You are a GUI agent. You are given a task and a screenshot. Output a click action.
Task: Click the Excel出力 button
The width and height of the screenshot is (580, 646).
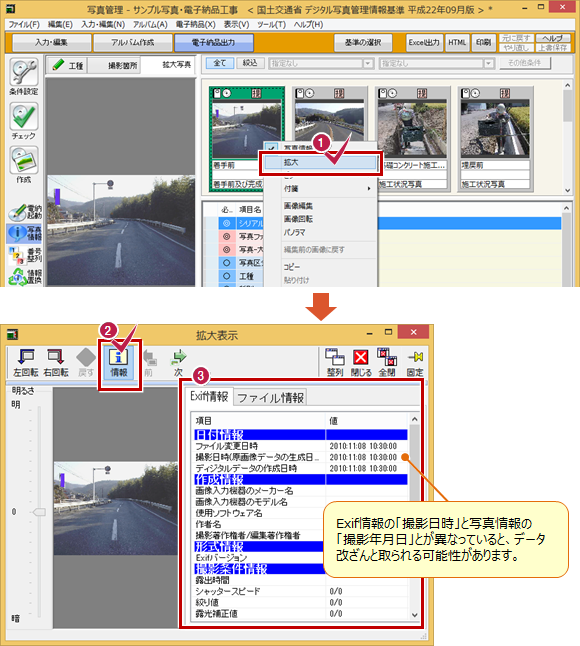[x=424, y=42]
